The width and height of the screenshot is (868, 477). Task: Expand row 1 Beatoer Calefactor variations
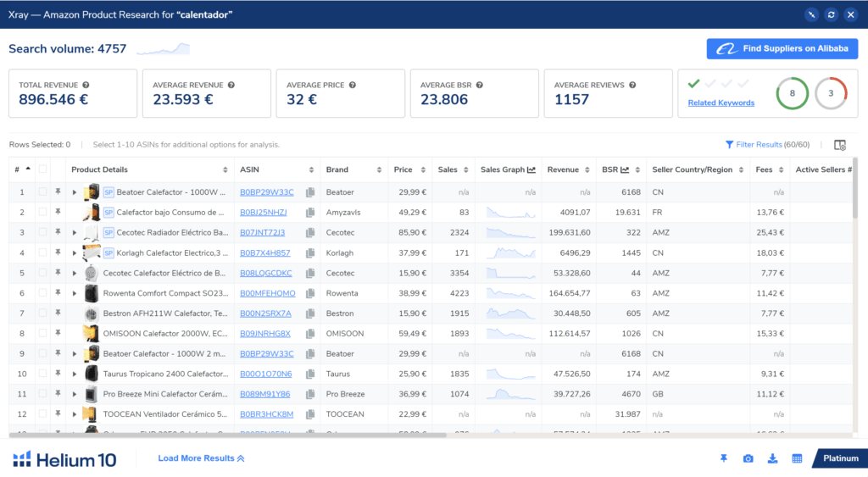[75, 192]
